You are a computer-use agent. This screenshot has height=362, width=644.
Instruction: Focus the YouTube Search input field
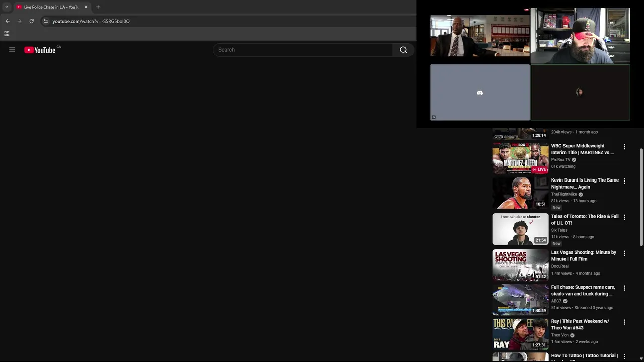tap(303, 50)
